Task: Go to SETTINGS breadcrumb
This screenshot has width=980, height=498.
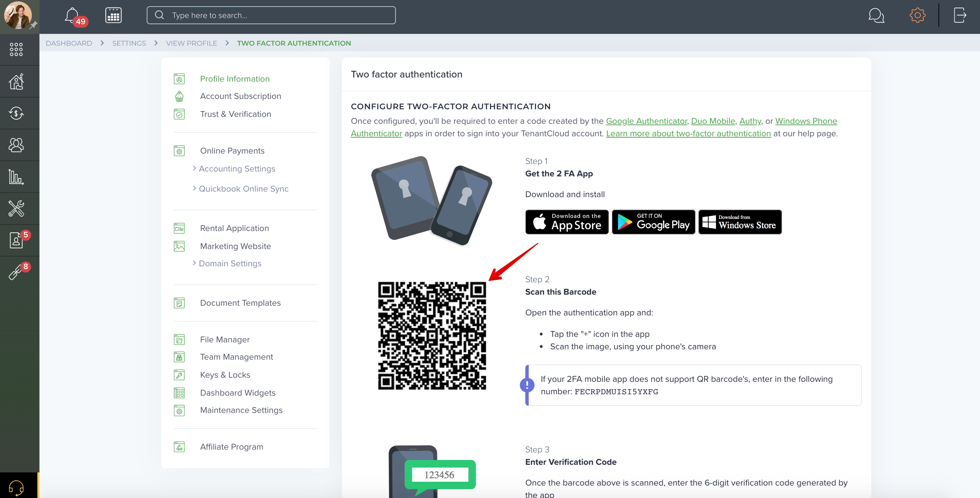Action: click(x=129, y=43)
